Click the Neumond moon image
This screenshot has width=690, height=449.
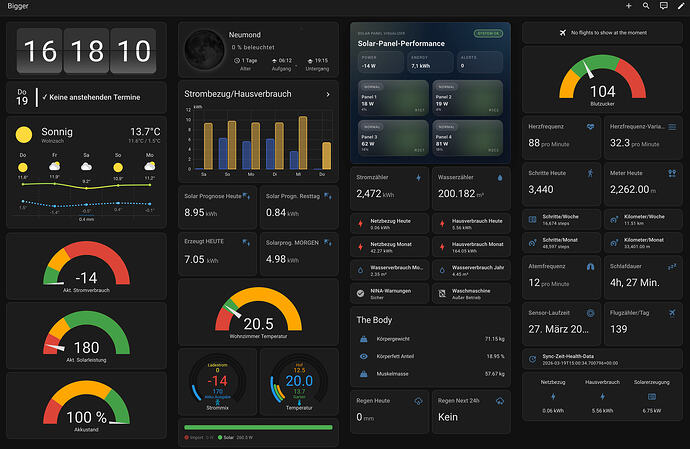pyautogui.click(x=205, y=50)
